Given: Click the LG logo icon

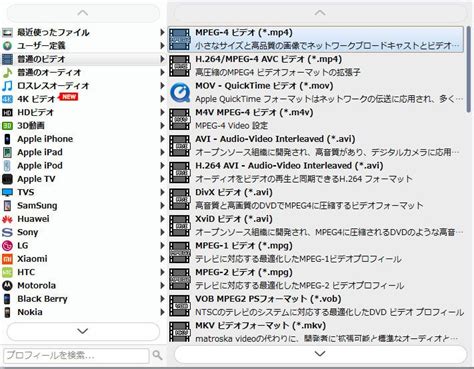Looking at the screenshot, I should coord(7,246).
